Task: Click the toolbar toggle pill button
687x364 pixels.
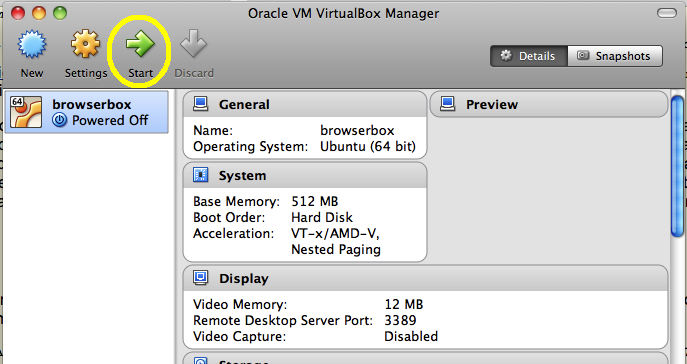Action: coord(667,14)
